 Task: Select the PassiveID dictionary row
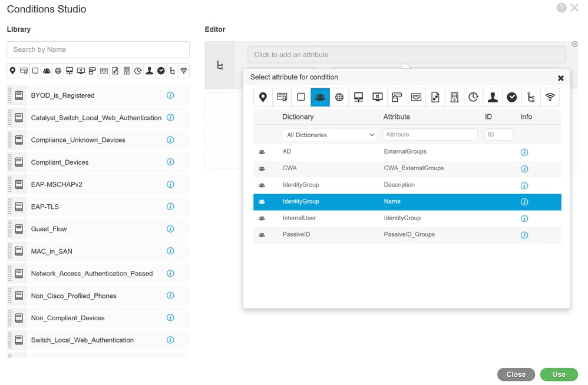pyautogui.click(x=407, y=235)
